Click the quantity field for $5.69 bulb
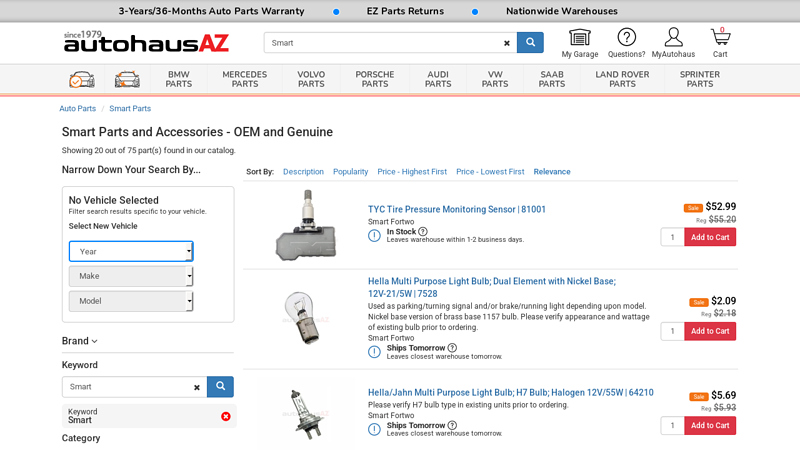The image size is (800, 450). pos(672,426)
